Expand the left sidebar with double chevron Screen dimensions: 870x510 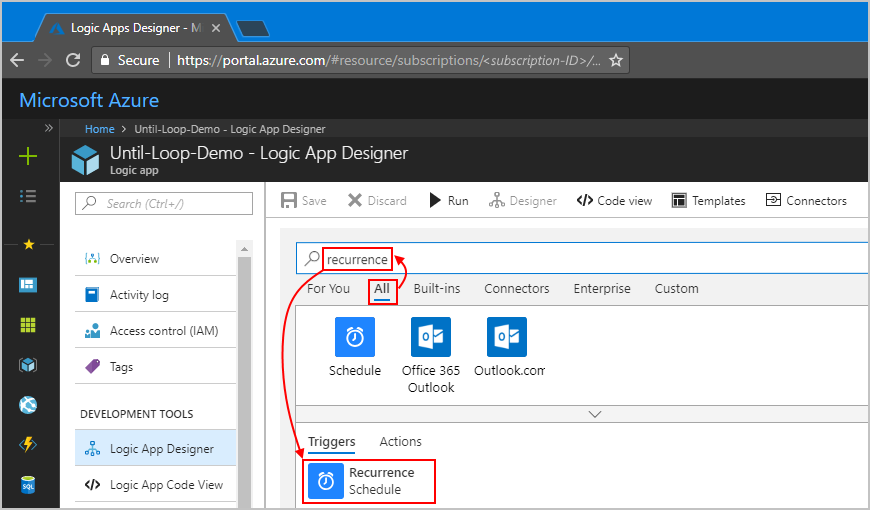pyautogui.click(x=49, y=128)
